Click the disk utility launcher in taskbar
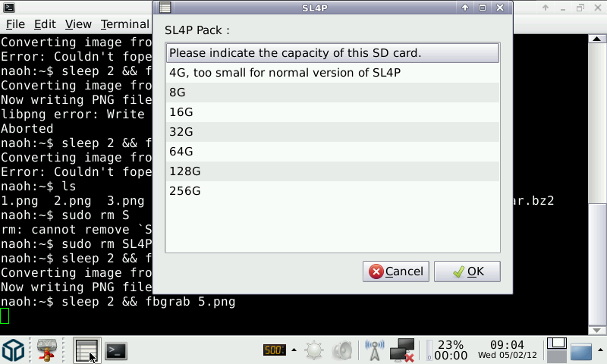This screenshot has width=607, height=364. click(x=48, y=350)
